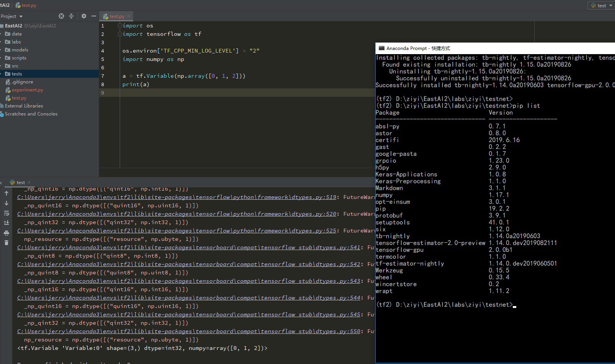615x364 pixels.
Task: Fold the import os line marker
Action: [120, 26]
